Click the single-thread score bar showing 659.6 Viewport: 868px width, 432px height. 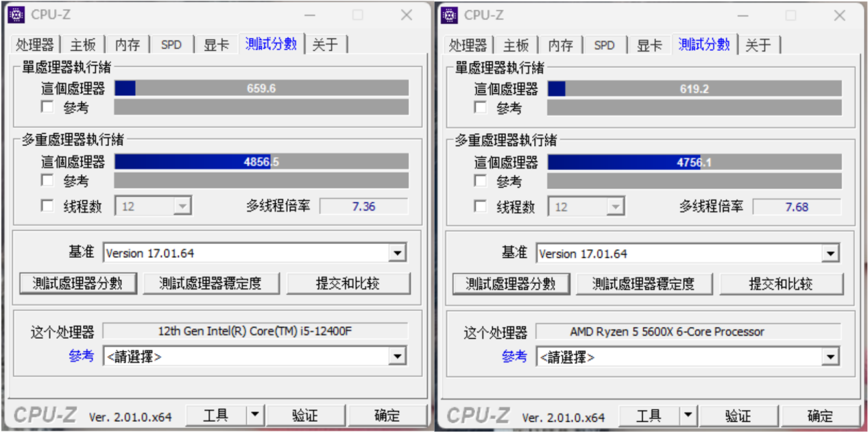click(262, 88)
